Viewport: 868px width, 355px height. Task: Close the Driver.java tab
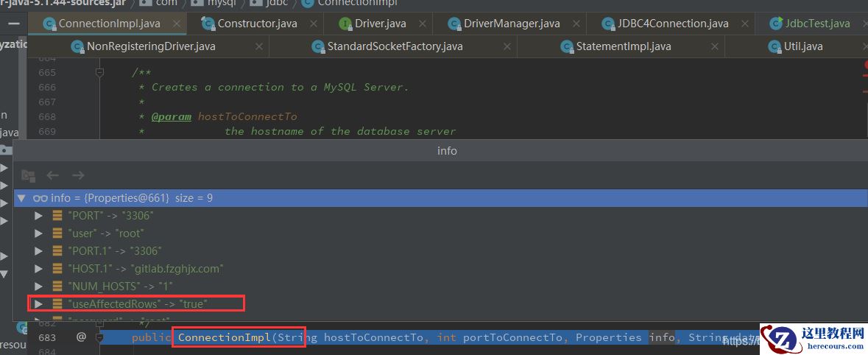[423, 24]
